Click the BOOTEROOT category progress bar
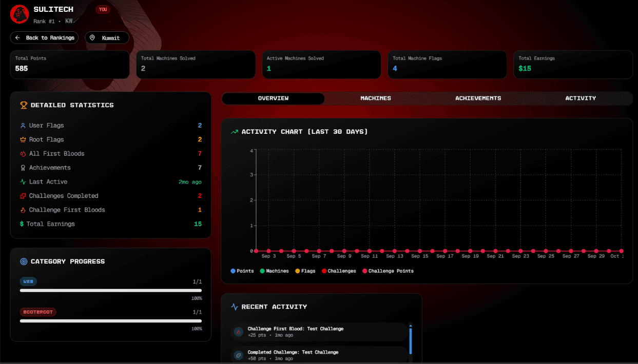This screenshot has height=364, width=638. 111,321
